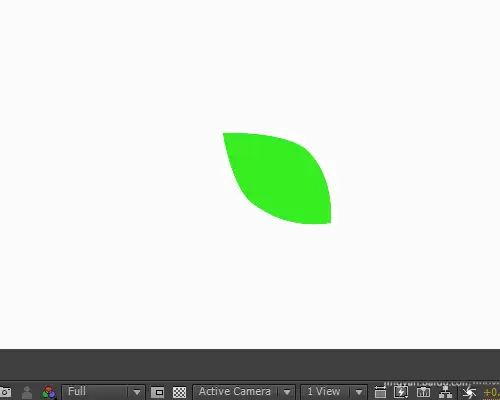Click the 1 View layout label
Image resolution: width=500 pixels, height=400 pixels.
[324, 391]
